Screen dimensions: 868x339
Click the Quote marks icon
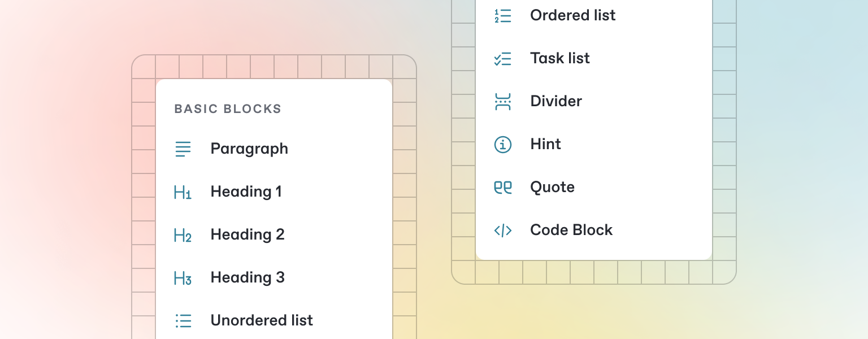tap(502, 188)
